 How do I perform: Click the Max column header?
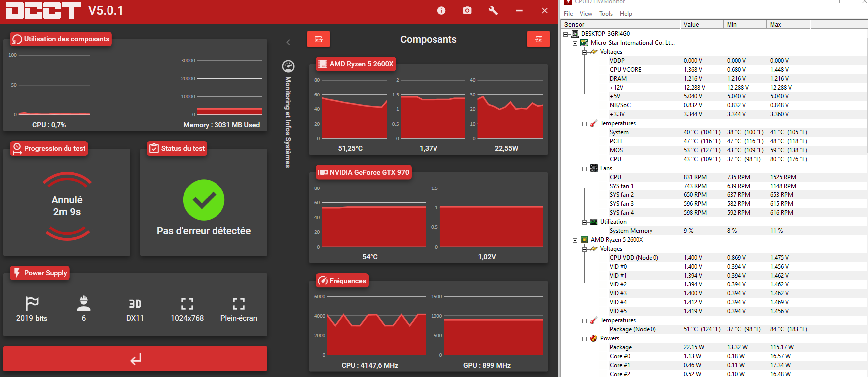(788, 24)
